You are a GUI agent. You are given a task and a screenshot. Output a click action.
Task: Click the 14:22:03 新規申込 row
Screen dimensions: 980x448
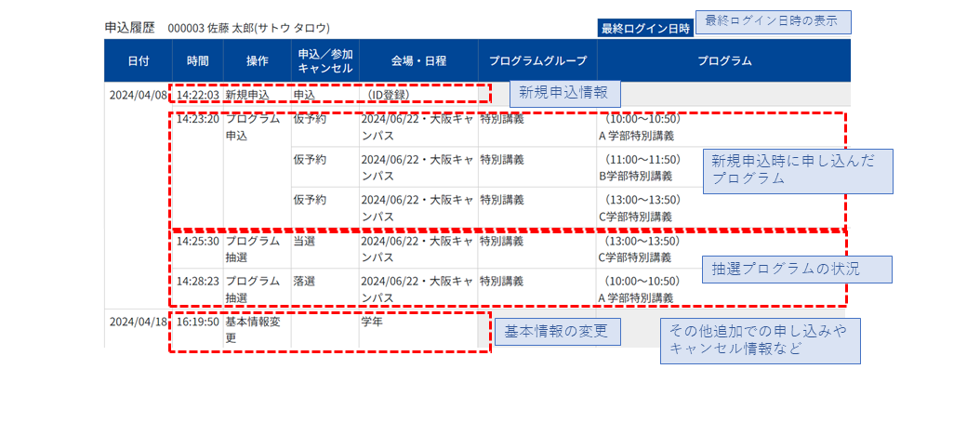pos(329,95)
